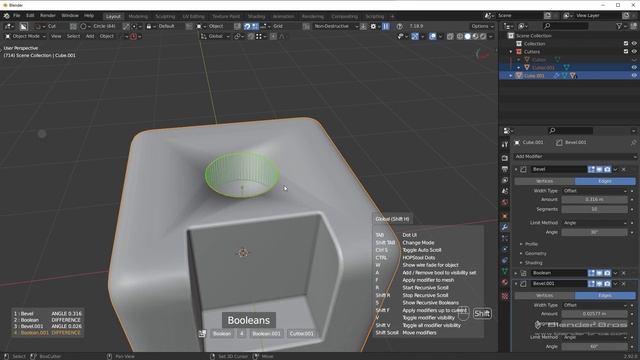The image size is (640, 360).
Task: Open the Window menu
Action: click(70, 16)
